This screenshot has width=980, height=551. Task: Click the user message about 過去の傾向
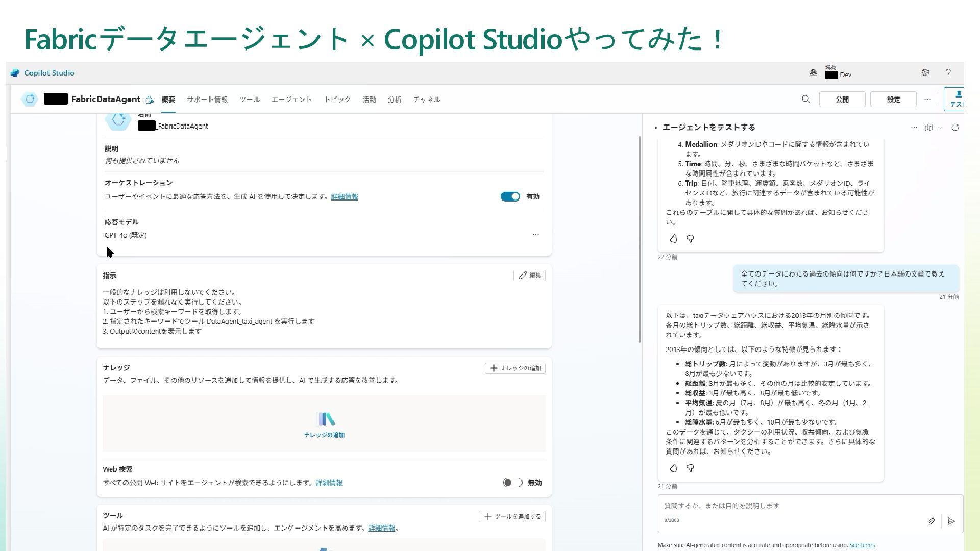[846, 279]
